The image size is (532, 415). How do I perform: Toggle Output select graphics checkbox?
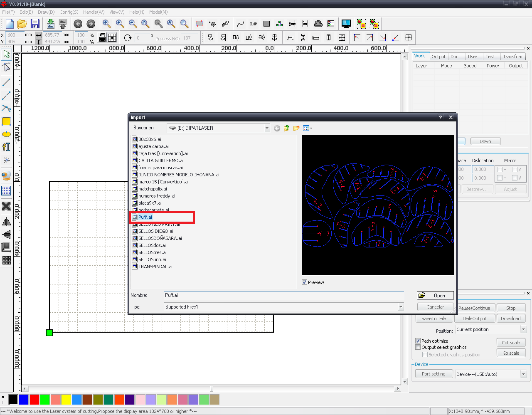point(418,347)
